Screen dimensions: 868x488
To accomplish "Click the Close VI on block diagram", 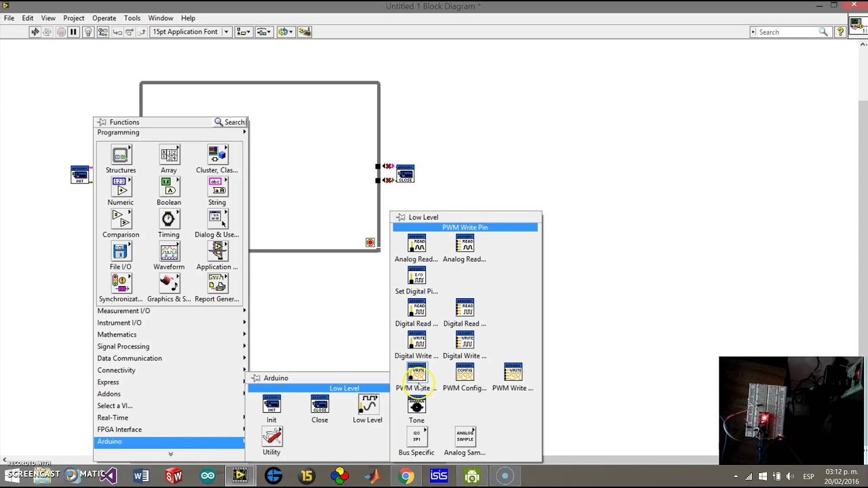I will [x=405, y=174].
